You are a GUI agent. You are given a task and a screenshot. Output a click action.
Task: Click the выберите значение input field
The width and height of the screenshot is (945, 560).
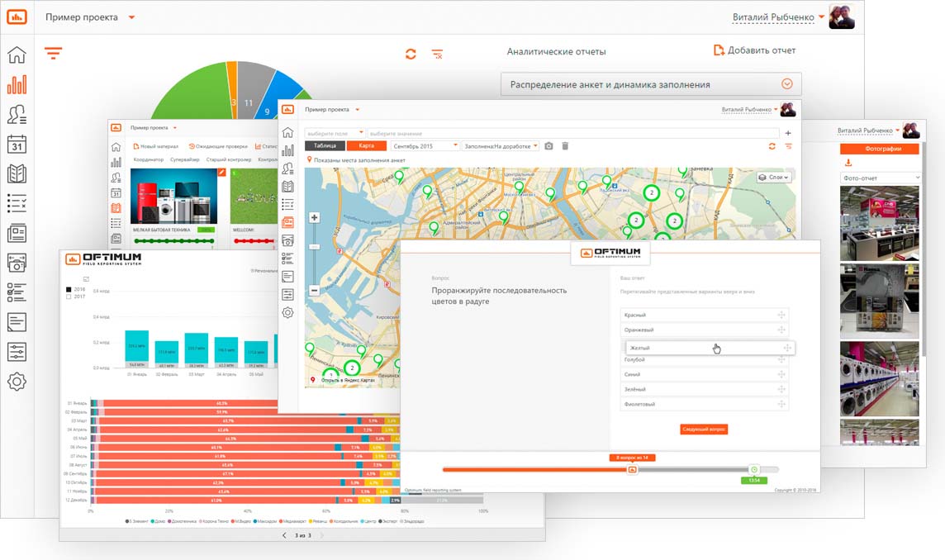coord(572,133)
